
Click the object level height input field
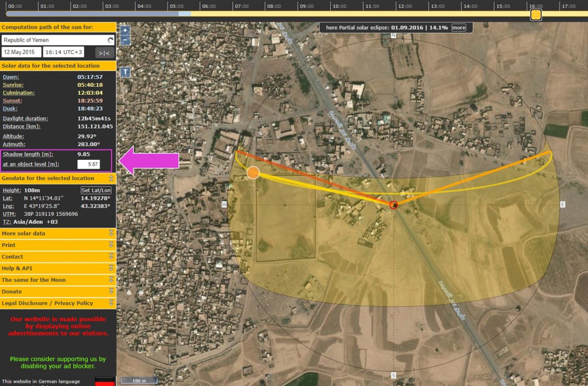pyautogui.click(x=89, y=164)
